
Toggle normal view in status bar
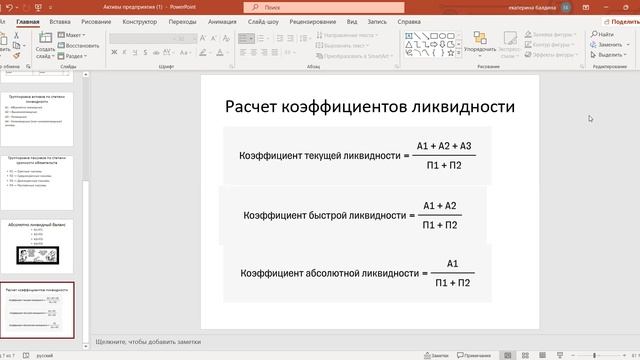(508, 356)
